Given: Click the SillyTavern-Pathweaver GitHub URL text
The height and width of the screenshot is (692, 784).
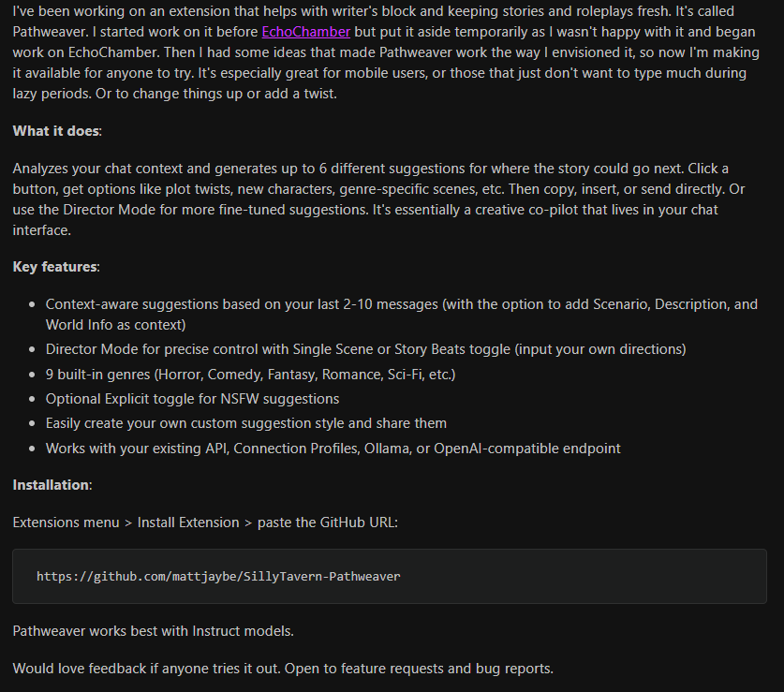Looking at the screenshot, I should (x=218, y=576).
